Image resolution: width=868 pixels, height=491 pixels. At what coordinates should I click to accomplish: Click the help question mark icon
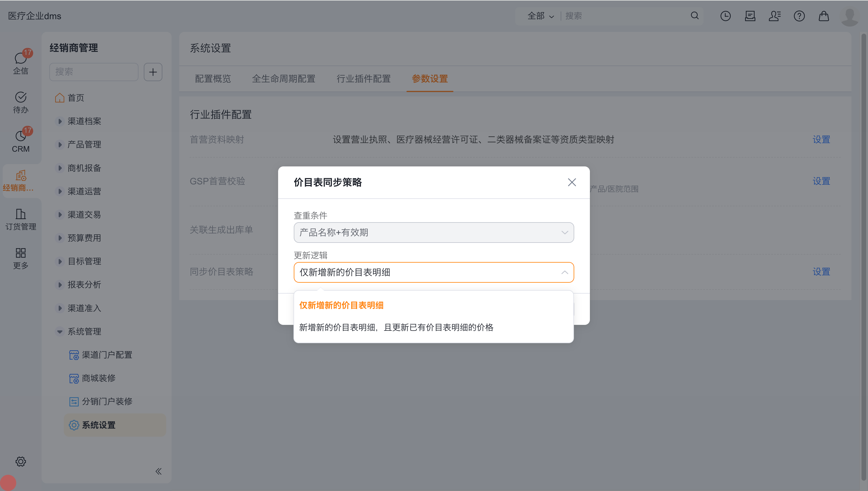point(799,16)
